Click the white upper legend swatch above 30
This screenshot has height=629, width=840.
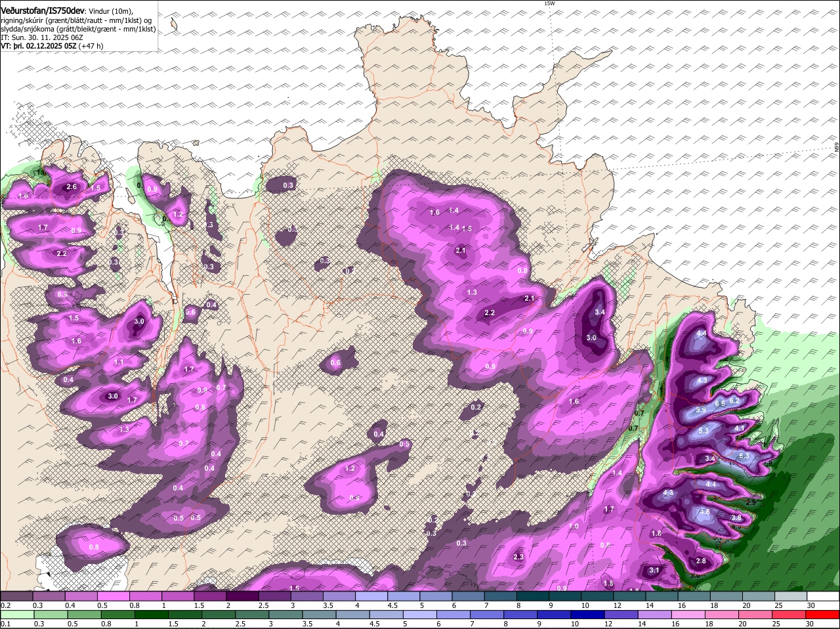click(823, 596)
